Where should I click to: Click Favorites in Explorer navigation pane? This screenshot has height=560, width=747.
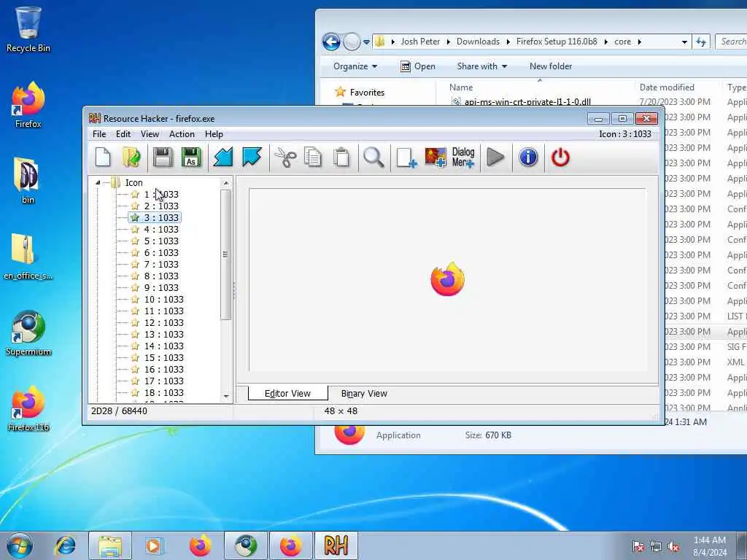tap(367, 93)
